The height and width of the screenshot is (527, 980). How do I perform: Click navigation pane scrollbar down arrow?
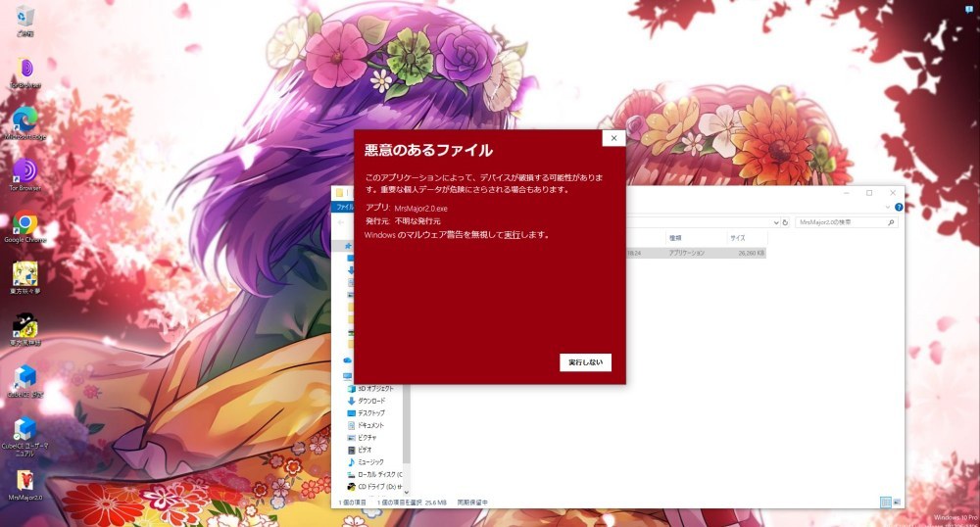(407, 493)
